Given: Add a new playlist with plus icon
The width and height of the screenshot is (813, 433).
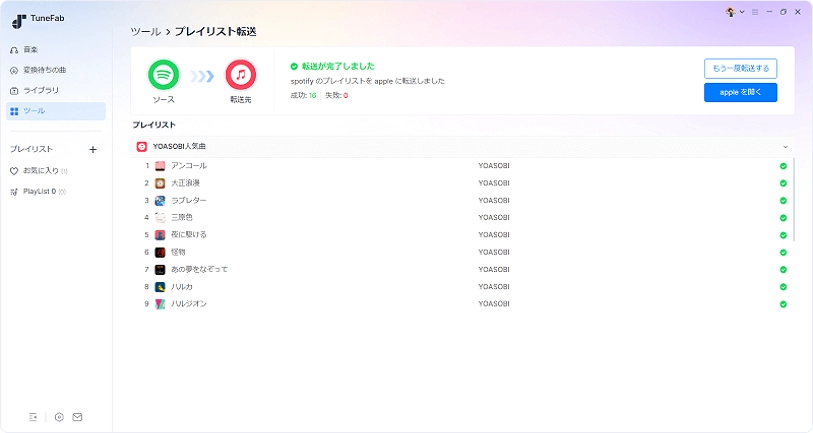Looking at the screenshot, I should (93, 149).
